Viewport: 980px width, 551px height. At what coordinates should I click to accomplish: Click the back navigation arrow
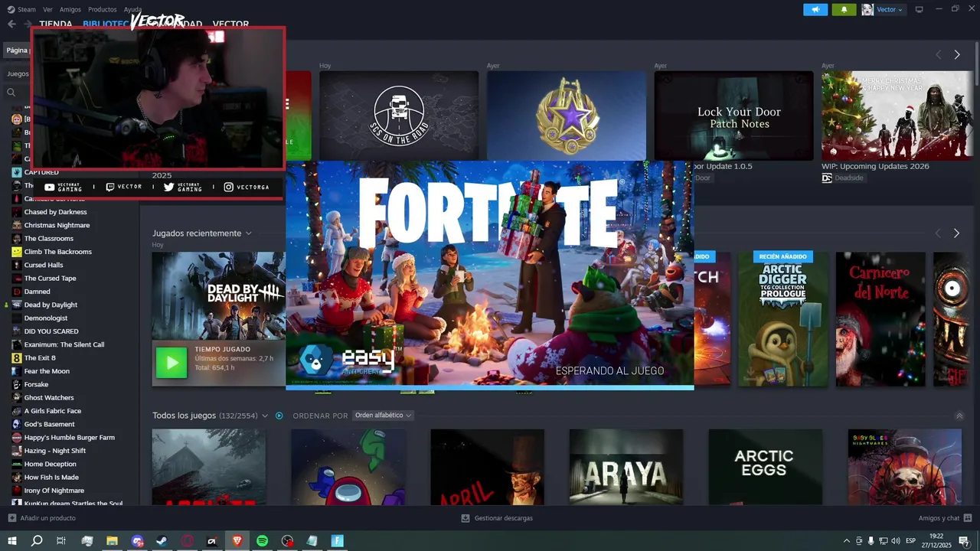[x=11, y=24]
